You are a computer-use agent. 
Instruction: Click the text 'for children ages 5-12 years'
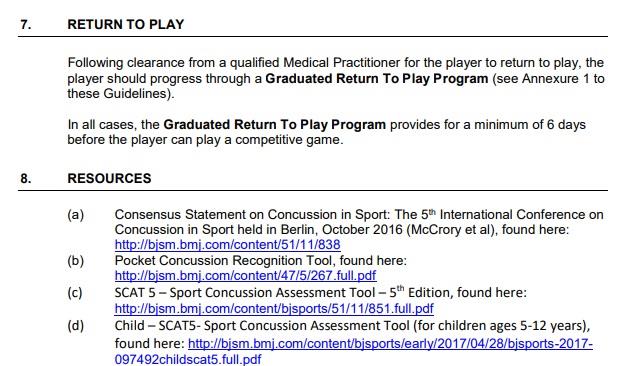(x=501, y=326)
